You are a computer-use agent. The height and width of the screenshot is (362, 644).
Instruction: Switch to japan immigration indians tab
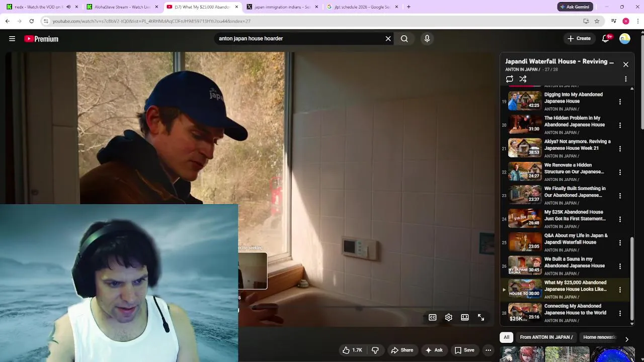[282, 7]
